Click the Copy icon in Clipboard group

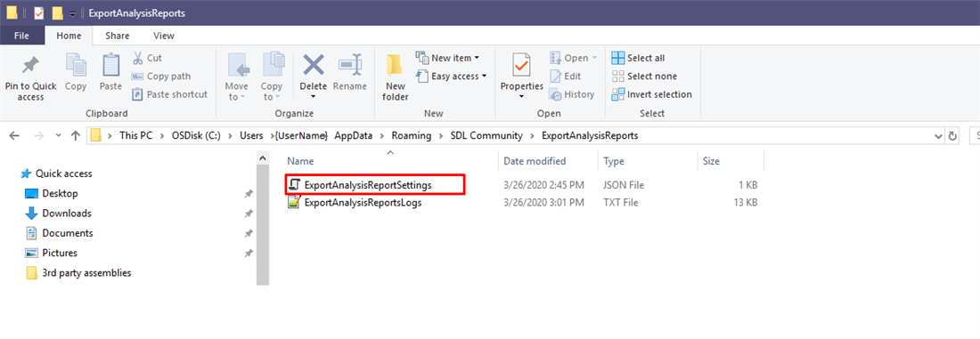coord(76,65)
